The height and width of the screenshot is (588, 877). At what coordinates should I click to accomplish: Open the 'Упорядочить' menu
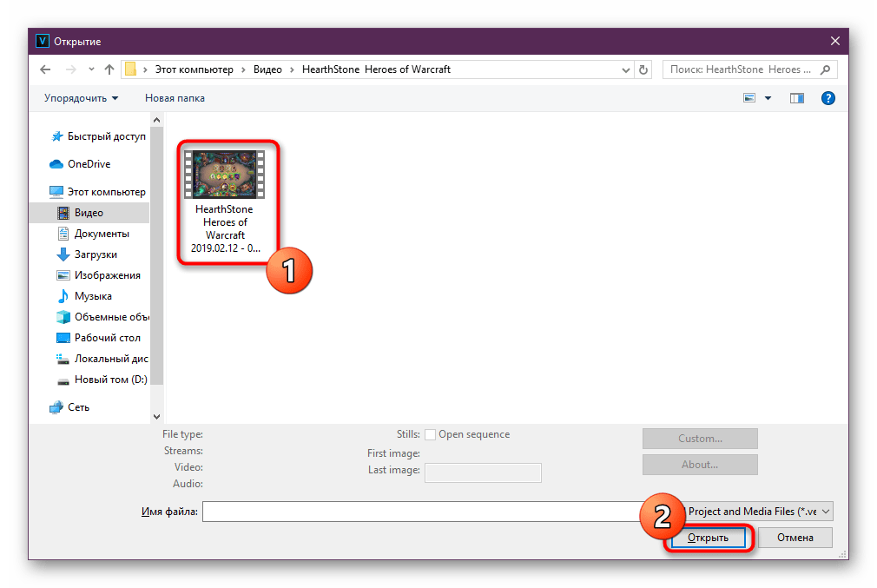[81, 98]
